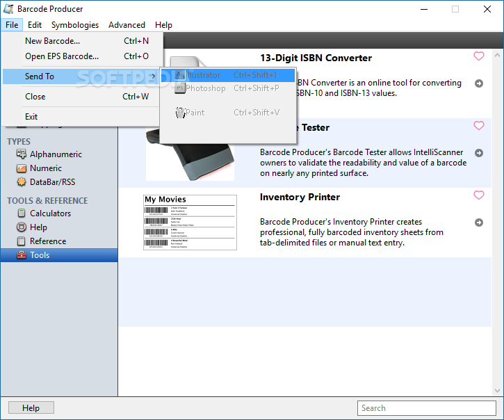
Task: Click the TOOLS & REFERENCE section header
Action: [47, 201]
